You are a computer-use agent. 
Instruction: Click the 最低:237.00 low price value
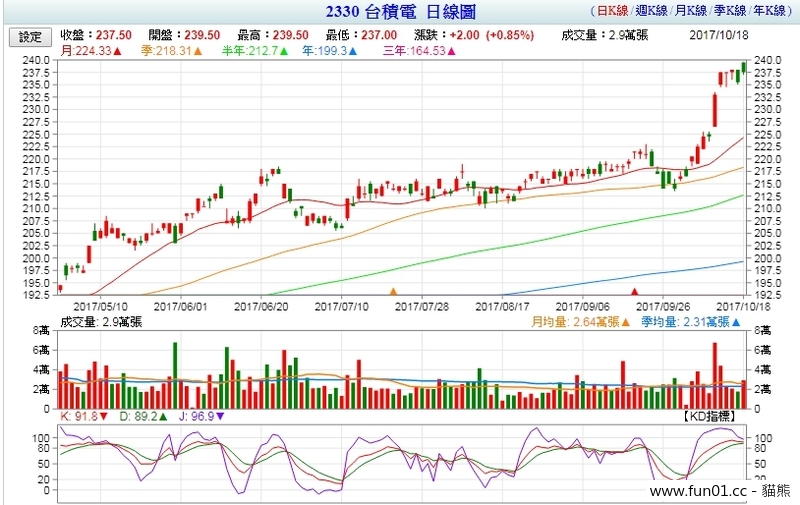coord(361,35)
